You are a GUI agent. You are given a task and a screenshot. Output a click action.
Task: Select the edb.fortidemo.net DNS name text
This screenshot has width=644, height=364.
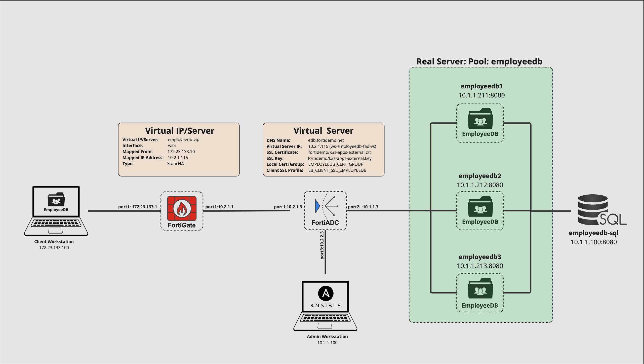[326, 140]
